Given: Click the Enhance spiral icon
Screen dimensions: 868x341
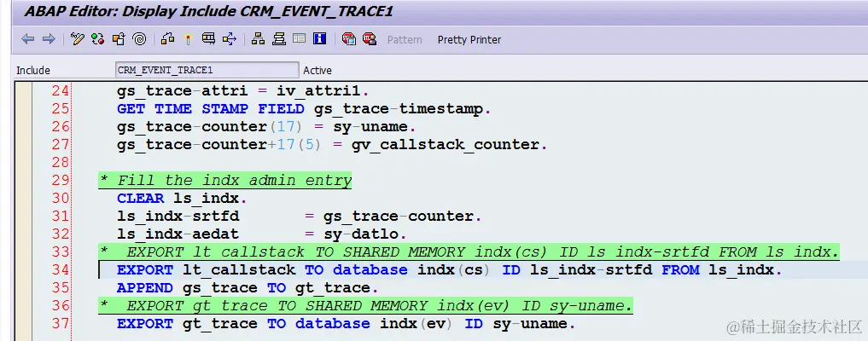Looking at the screenshot, I should [x=139, y=39].
